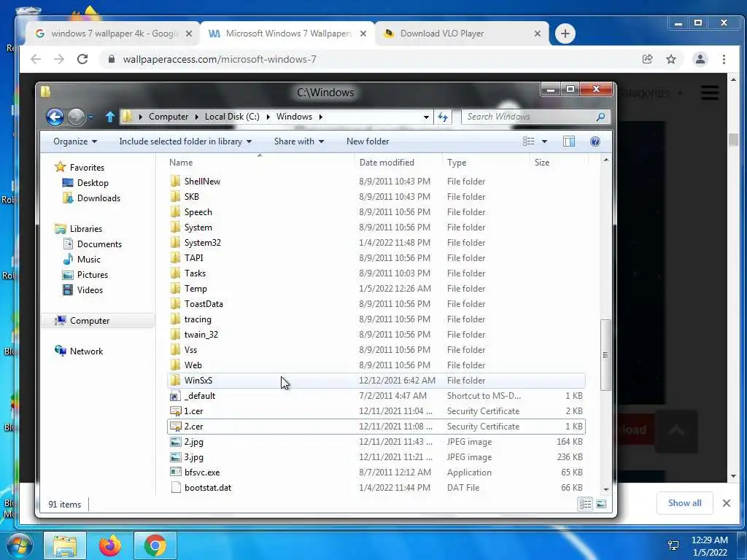This screenshot has height=560, width=747.
Task: Click the address bar refresh button in Explorer
Action: [443, 117]
